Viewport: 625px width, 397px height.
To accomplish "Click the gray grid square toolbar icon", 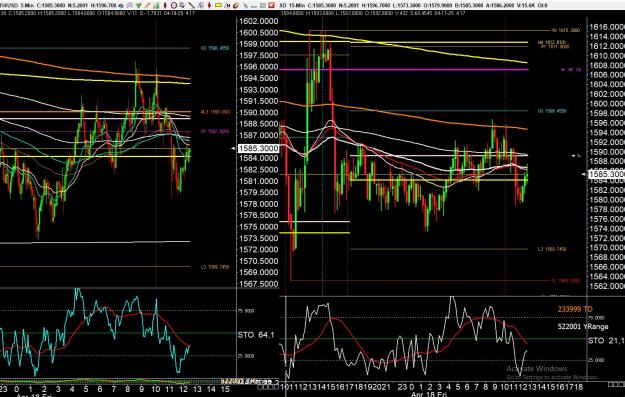I will click(263, 5).
